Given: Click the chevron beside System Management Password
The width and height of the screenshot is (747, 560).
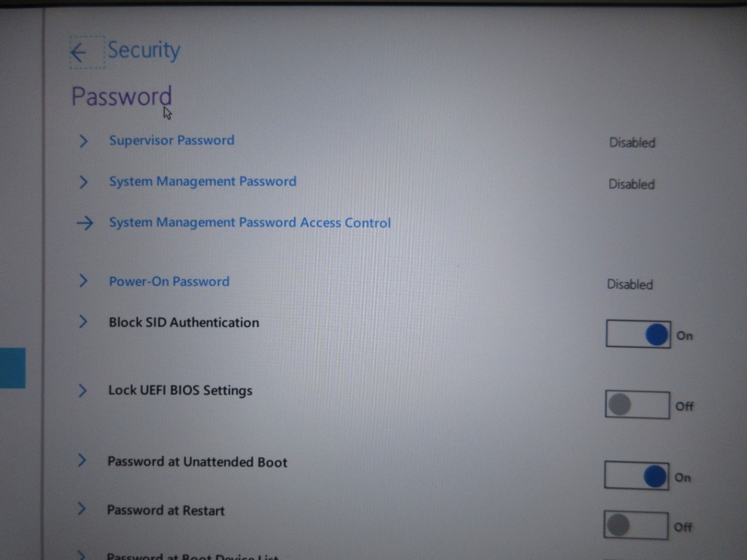Looking at the screenshot, I should coord(83,182).
